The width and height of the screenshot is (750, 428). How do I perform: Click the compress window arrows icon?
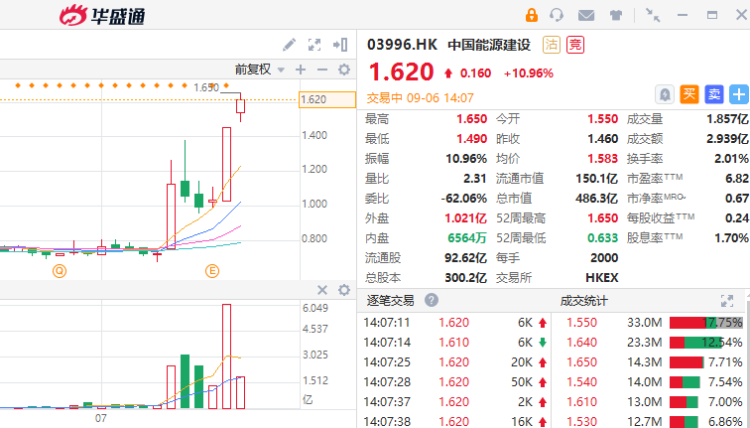[x=652, y=15]
